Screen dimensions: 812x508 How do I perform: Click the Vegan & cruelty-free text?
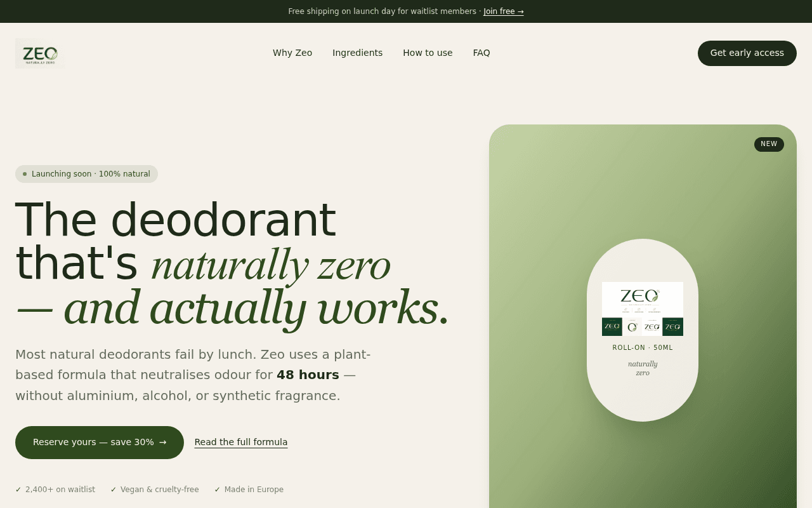[x=159, y=490]
